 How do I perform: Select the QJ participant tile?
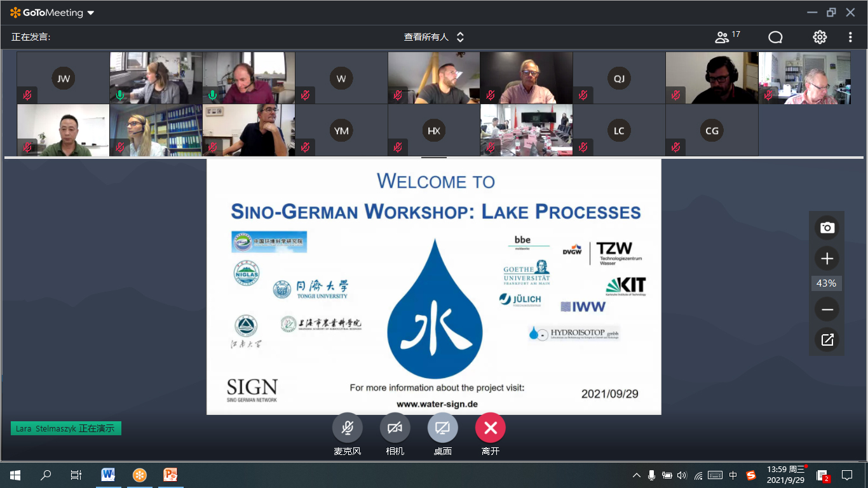pyautogui.click(x=619, y=78)
